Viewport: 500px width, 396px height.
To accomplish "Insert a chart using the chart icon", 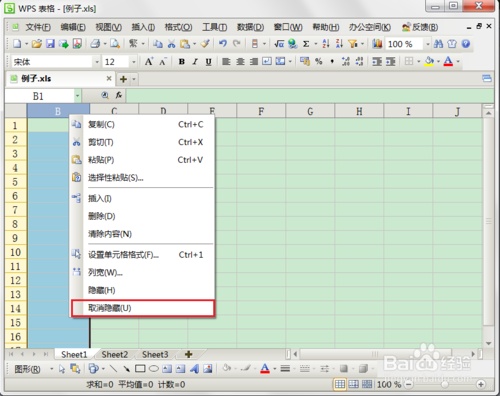I will (x=377, y=44).
